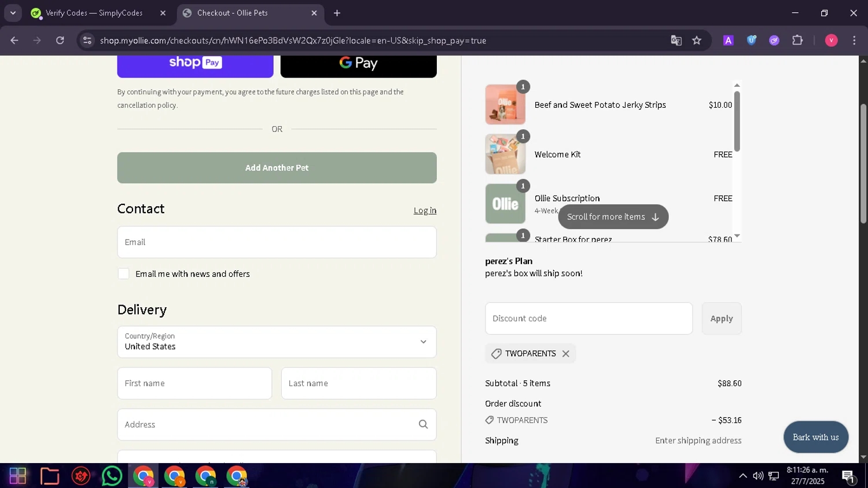
Task: Click the address search magnifier icon
Action: (x=423, y=424)
